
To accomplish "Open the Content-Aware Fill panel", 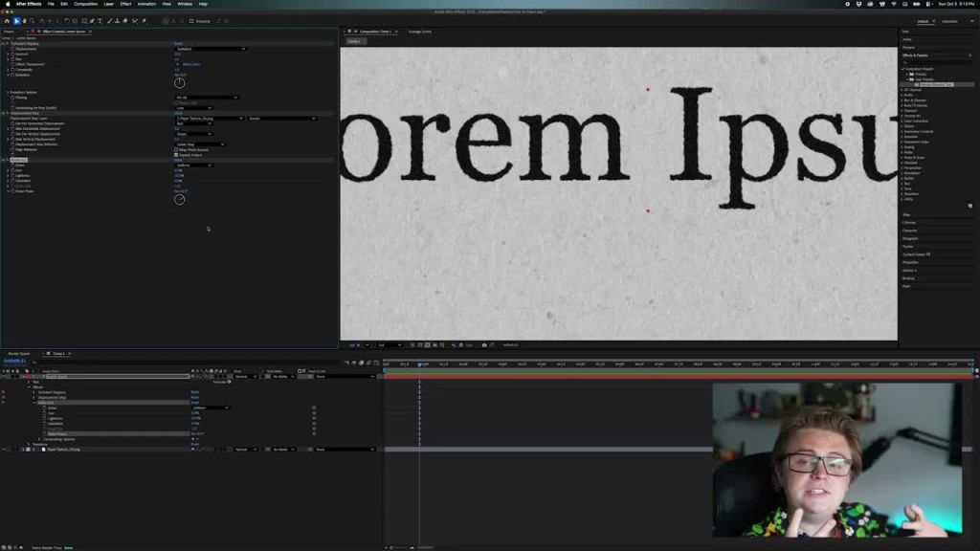I will click(x=917, y=254).
